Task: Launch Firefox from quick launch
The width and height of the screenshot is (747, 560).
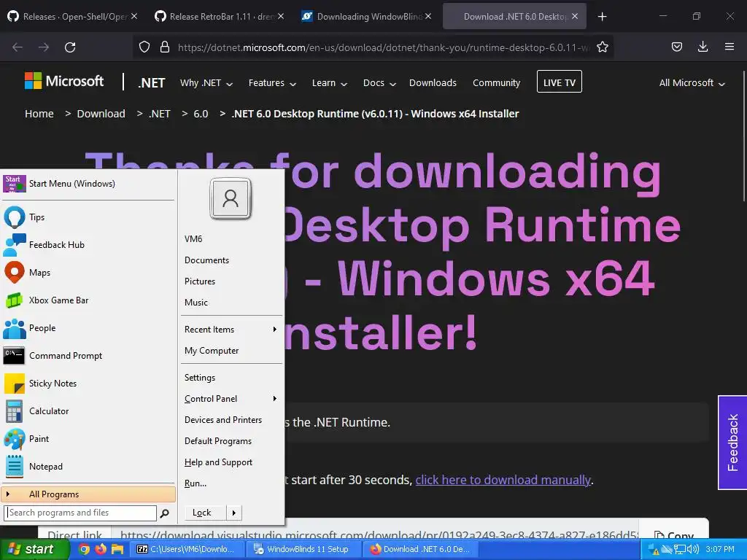Action: tap(101, 549)
